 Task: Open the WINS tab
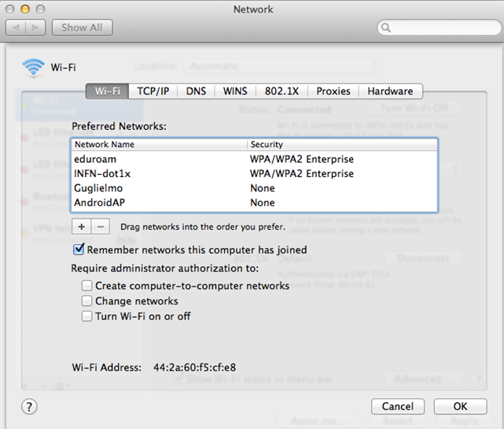(x=235, y=91)
